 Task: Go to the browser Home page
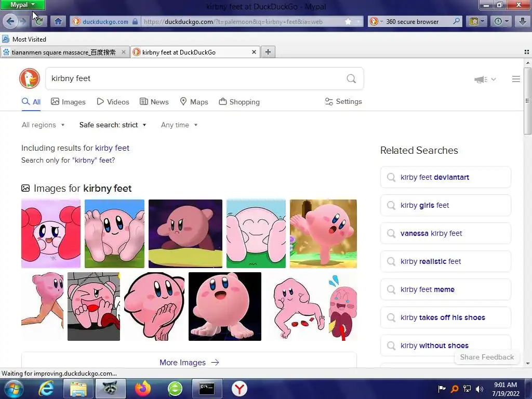coord(58,22)
